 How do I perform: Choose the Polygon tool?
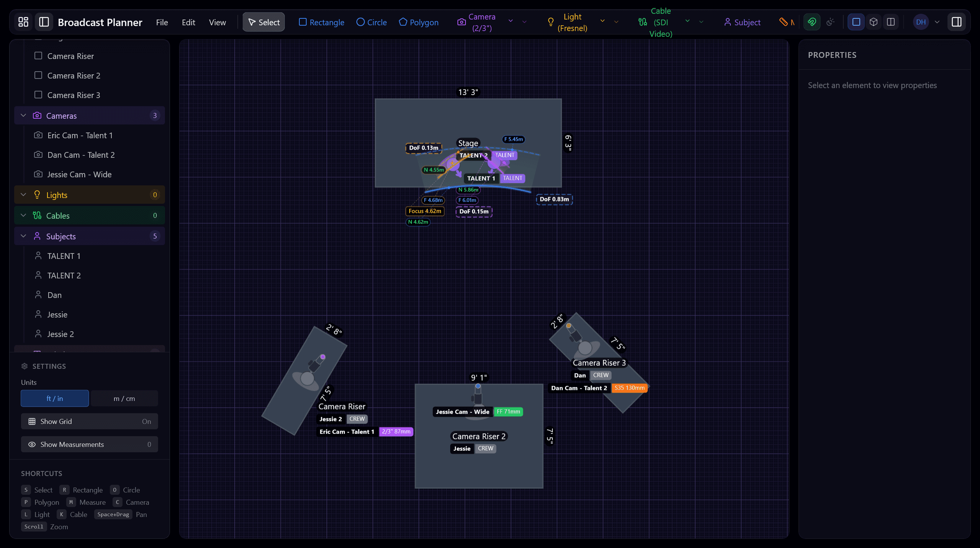pyautogui.click(x=418, y=22)
